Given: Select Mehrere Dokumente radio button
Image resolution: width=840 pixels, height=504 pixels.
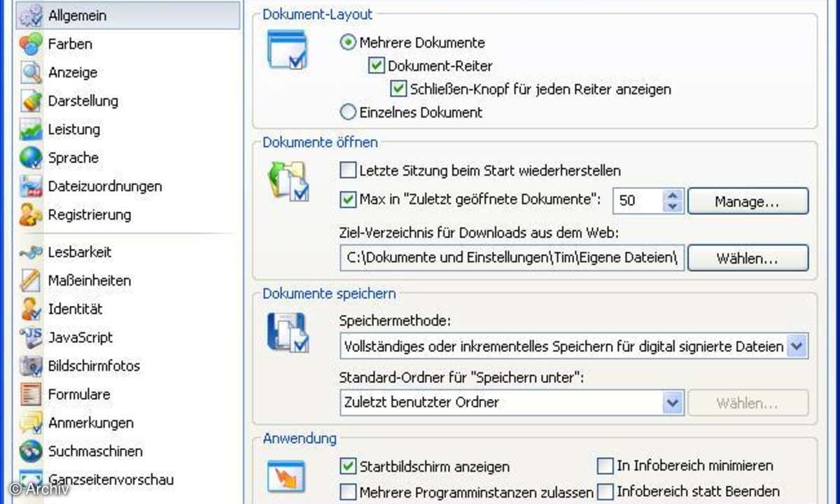Looking at the screenshot, I should coord(348,43).
